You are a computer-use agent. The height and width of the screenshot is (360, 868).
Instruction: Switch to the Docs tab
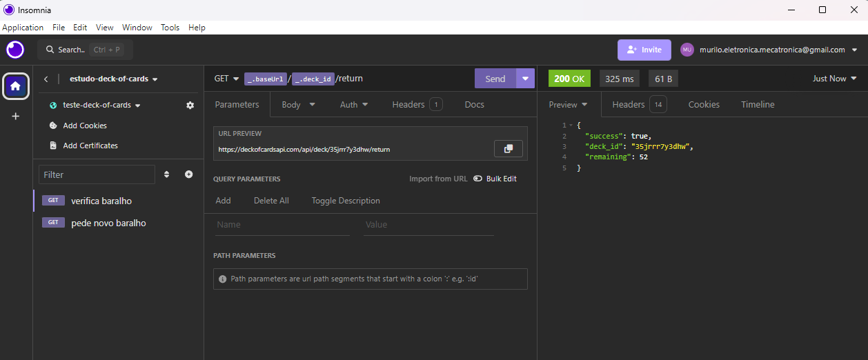[x=474, y=105]
